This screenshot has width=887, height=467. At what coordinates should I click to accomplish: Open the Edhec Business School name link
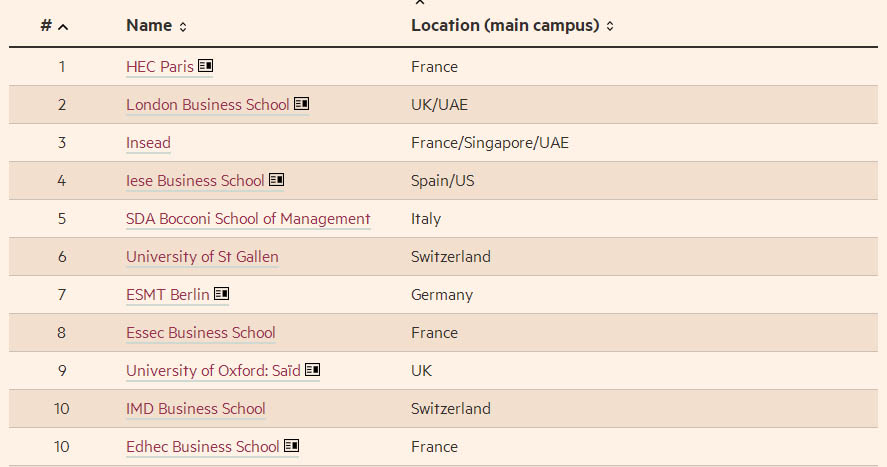pyautogui.click(x=203, y=447)
